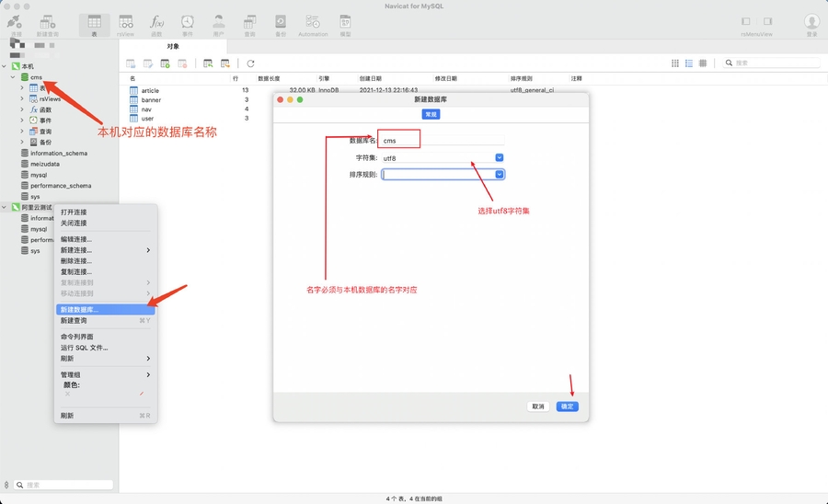Open the 排序规则 collation dropdown
The image size is (828, 504).
click(x=500, y=174)
